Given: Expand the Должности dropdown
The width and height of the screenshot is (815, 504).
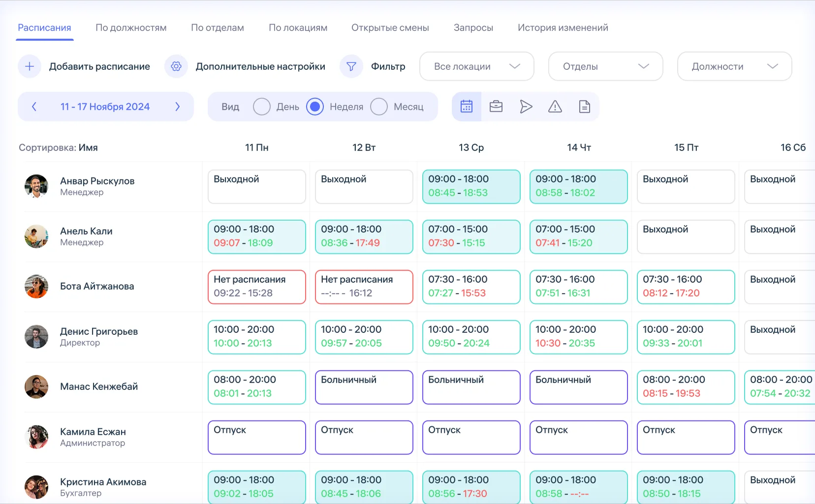Looking at the screenshot, I should [x=735, y=66].
